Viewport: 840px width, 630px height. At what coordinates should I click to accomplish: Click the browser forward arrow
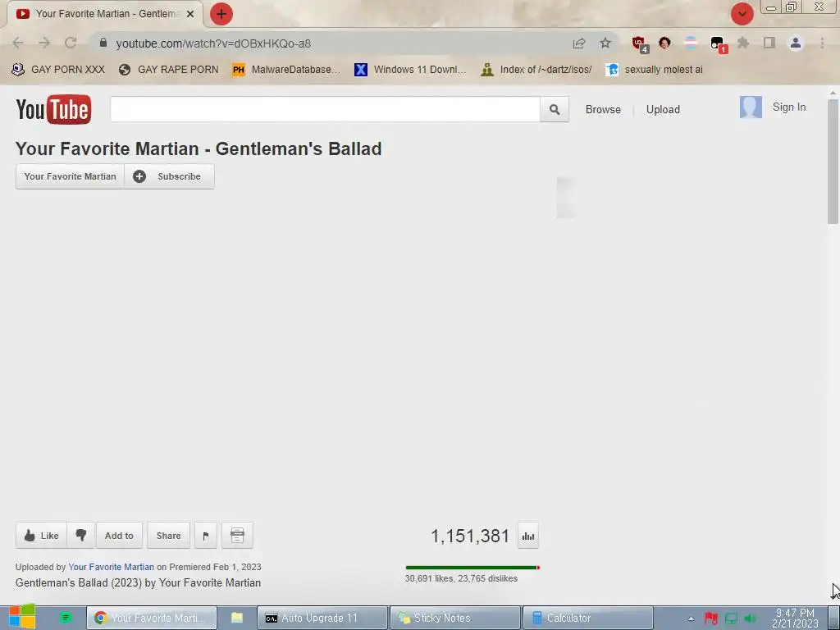click(x=44, y=43)
